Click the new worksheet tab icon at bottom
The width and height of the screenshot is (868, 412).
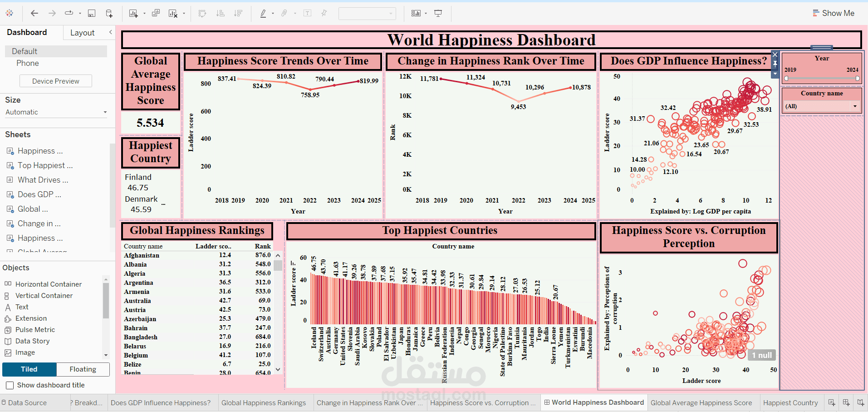[x=832, y=402]
